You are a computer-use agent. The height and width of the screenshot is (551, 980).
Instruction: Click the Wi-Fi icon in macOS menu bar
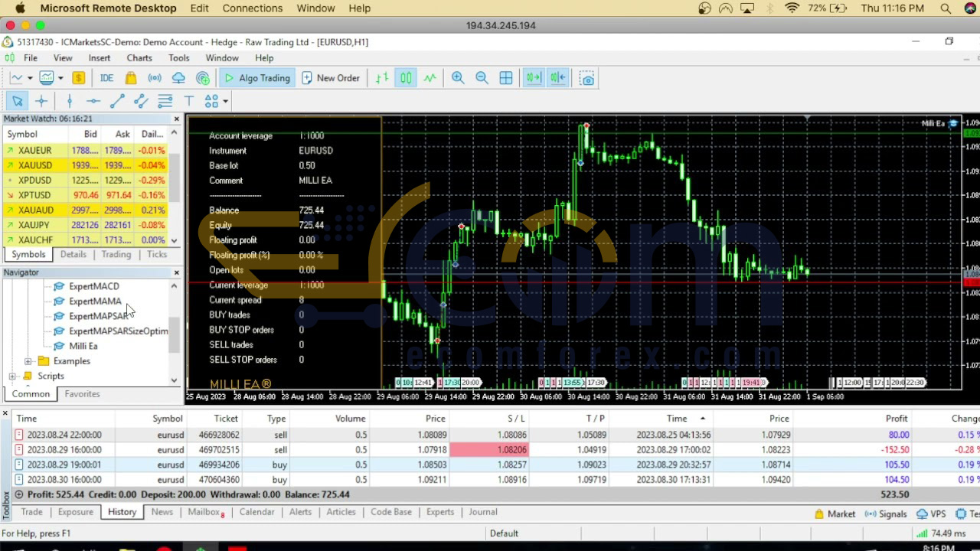click(x=792, y=8)
